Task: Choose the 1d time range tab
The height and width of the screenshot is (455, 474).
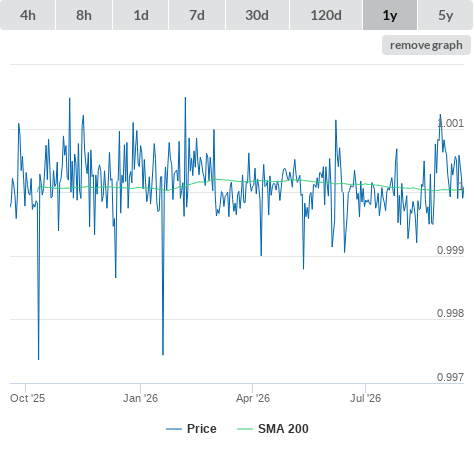Action: point(141,15)
